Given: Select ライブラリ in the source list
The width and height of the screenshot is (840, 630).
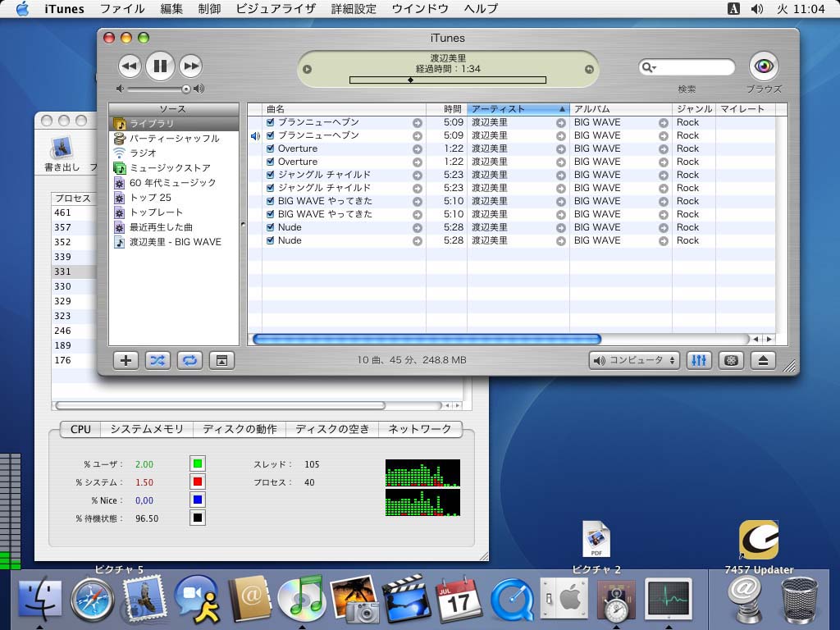Looking at the screenshot, I should coord(174,124).
